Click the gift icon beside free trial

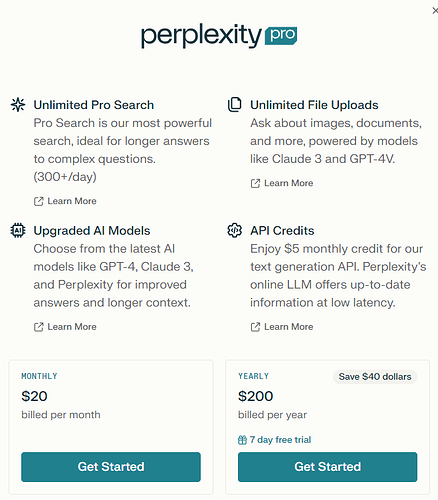242,440
